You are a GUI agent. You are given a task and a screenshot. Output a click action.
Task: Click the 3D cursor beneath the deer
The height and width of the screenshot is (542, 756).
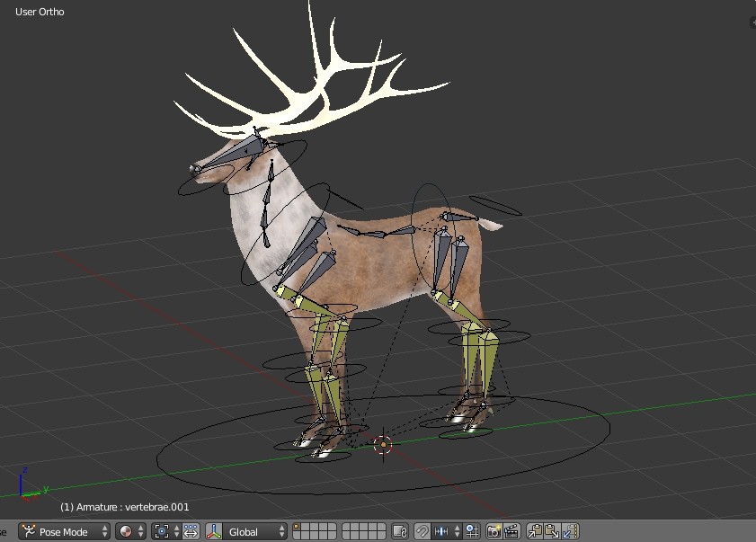[x=381, y=444]
